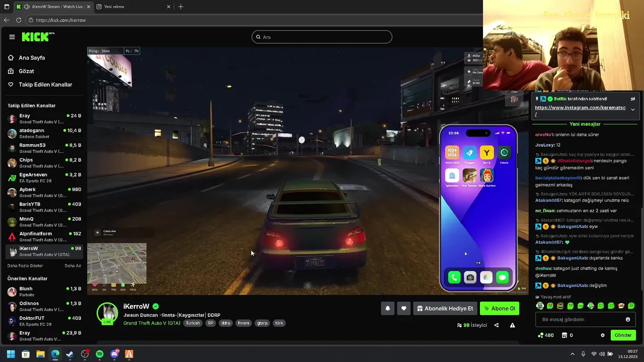The image size is (644, 362).
Task: Open Blush recommended channel
Action: pyautogui.click(x=44, y=292)
